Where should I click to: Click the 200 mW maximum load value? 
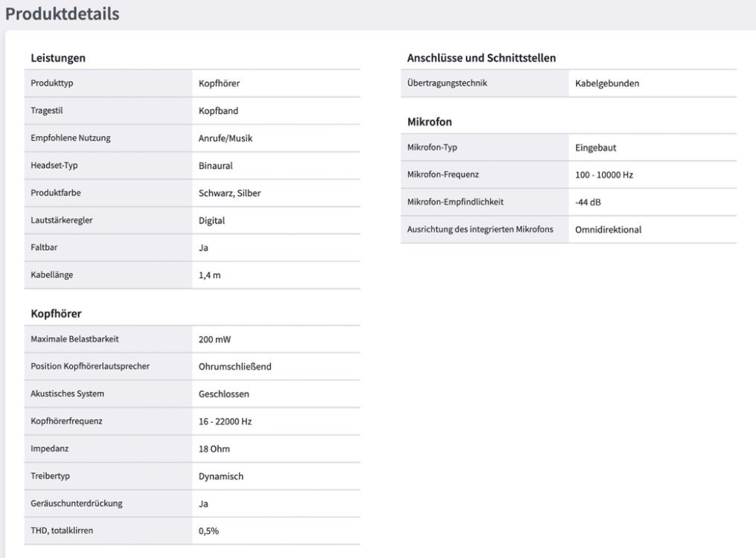(x=214, y=339)
